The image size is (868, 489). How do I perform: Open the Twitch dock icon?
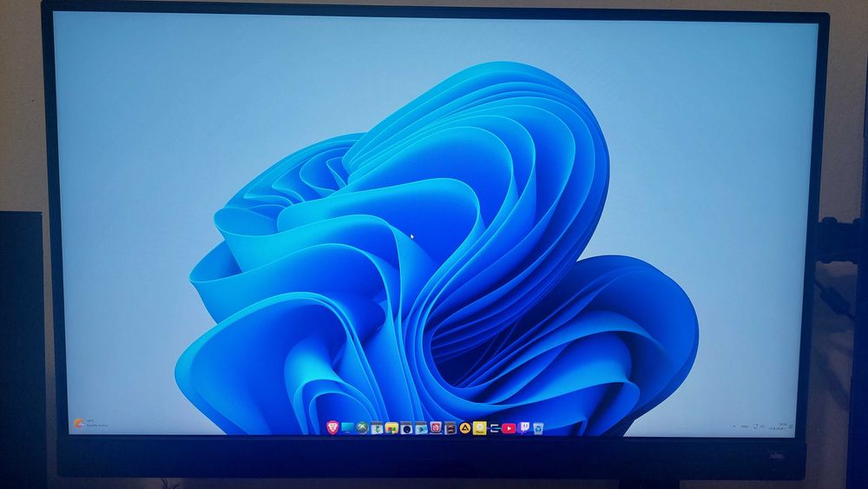pos(523,427)
